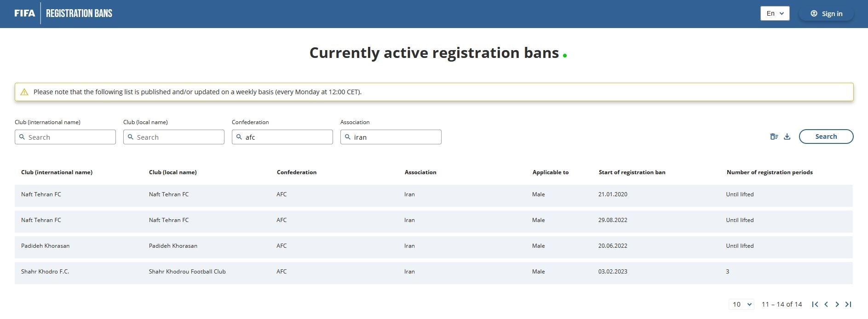Open the En language dropdown
Viewport: 868px width, 319px height.
(775, 13)
